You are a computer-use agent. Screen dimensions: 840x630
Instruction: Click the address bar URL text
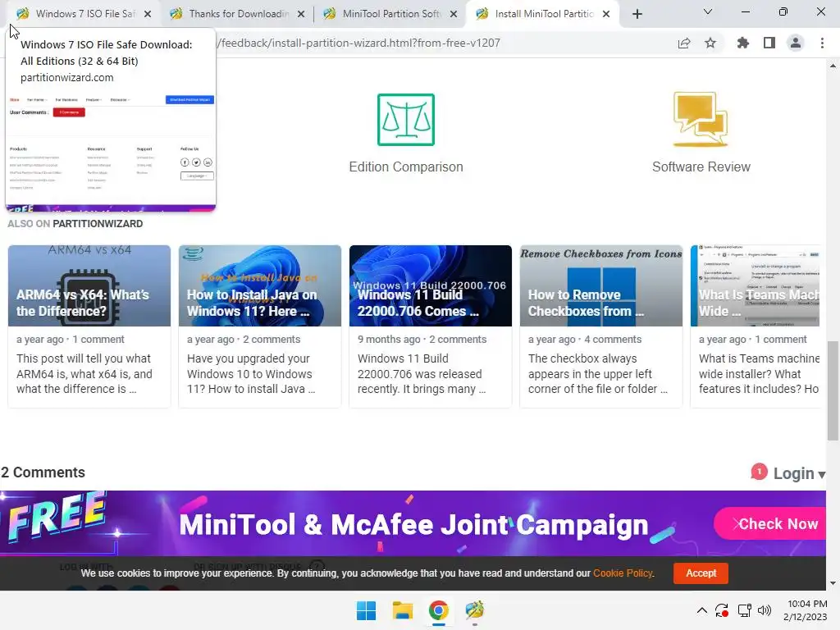point(358,43)
